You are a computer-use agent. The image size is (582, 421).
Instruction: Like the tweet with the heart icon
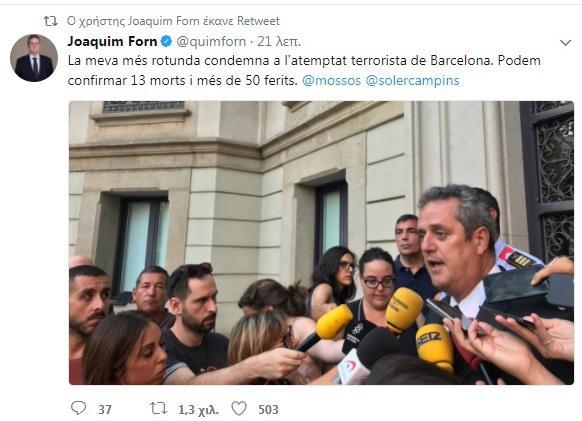[x=239, y=408]
